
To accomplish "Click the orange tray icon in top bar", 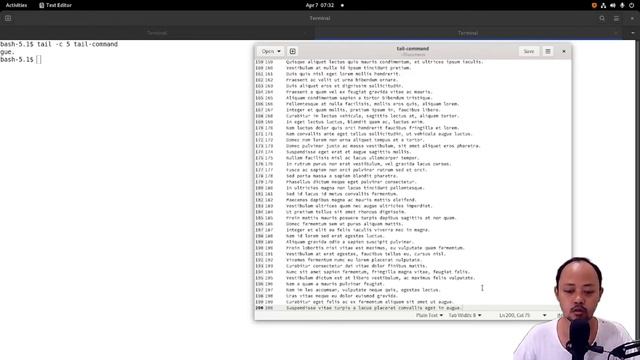I will pos(594,5).
